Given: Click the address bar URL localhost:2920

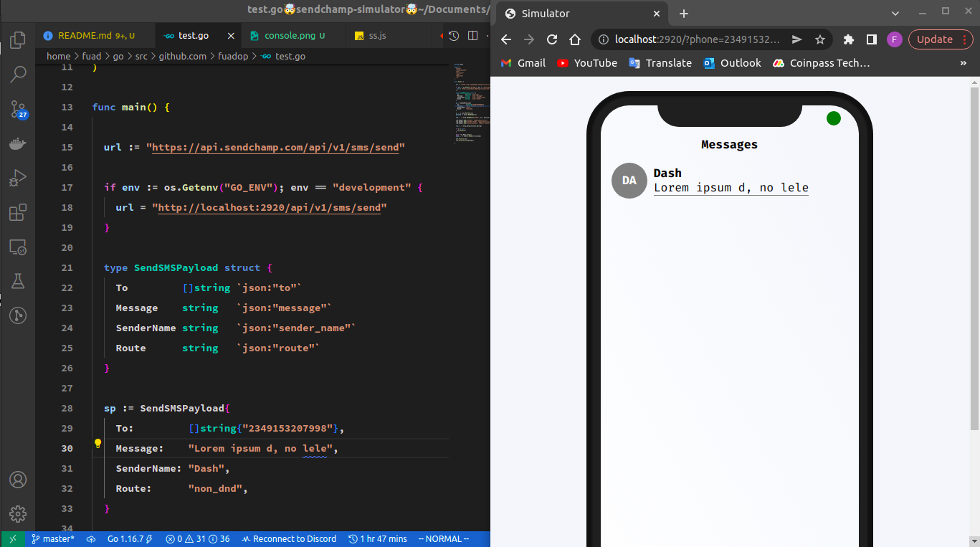Looking at the screenshot, I should (x=698, y=39).
